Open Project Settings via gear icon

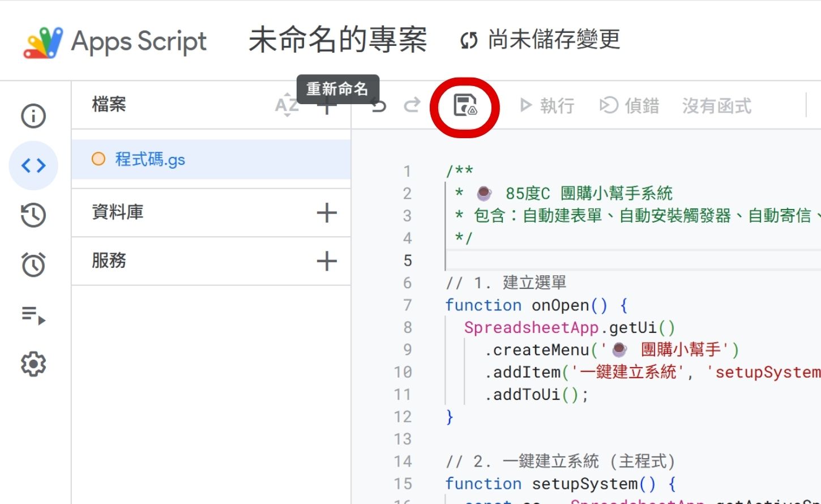pos(32,364)
